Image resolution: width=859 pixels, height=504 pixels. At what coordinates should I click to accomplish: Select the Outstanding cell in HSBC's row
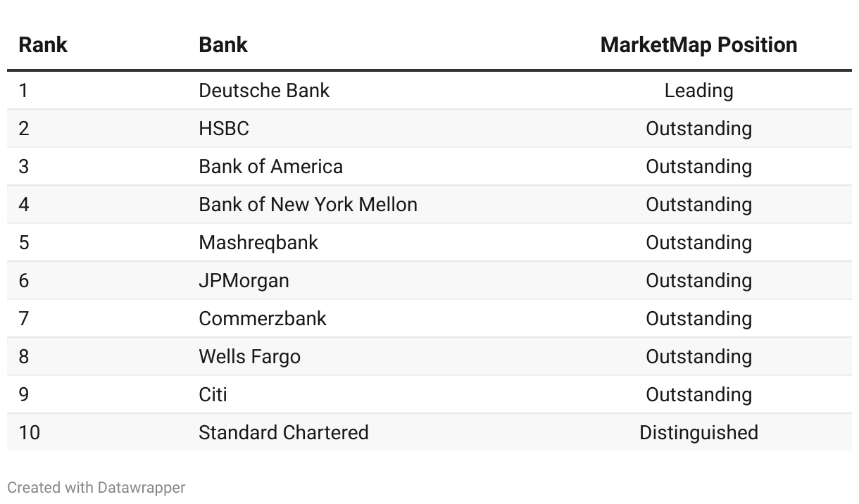[x=698, y=129]
